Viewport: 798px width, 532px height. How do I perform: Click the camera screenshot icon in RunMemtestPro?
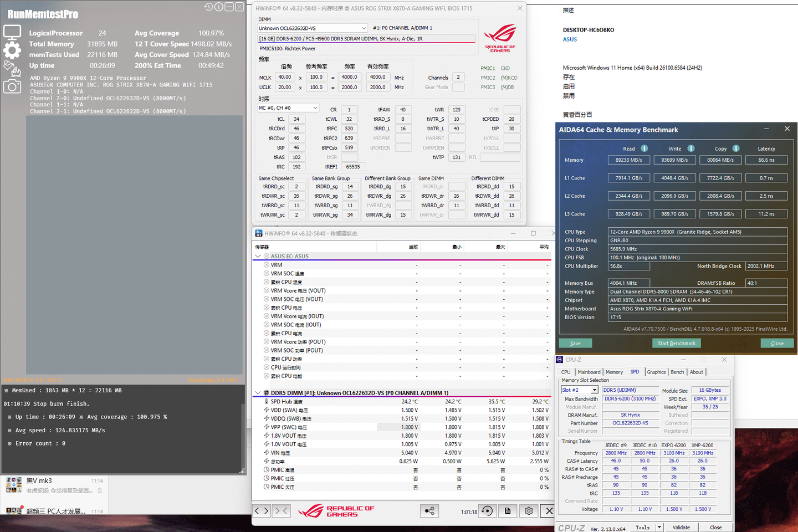click(x=12, y=86)
